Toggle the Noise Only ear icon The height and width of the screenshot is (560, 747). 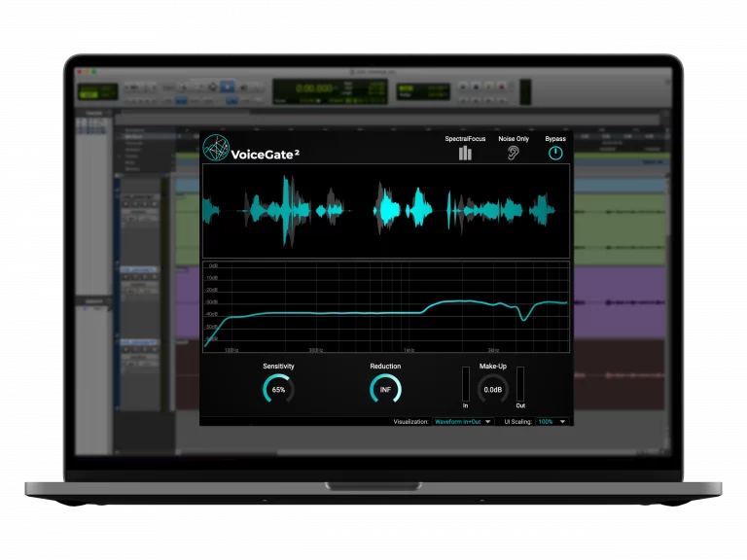(x=513, y=153)
